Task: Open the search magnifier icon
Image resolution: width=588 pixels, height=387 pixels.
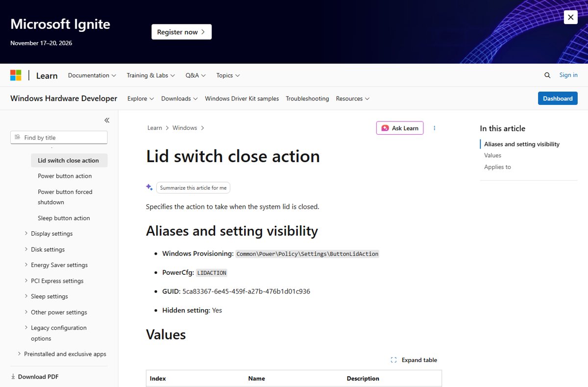Action: (x=547, y=75)
